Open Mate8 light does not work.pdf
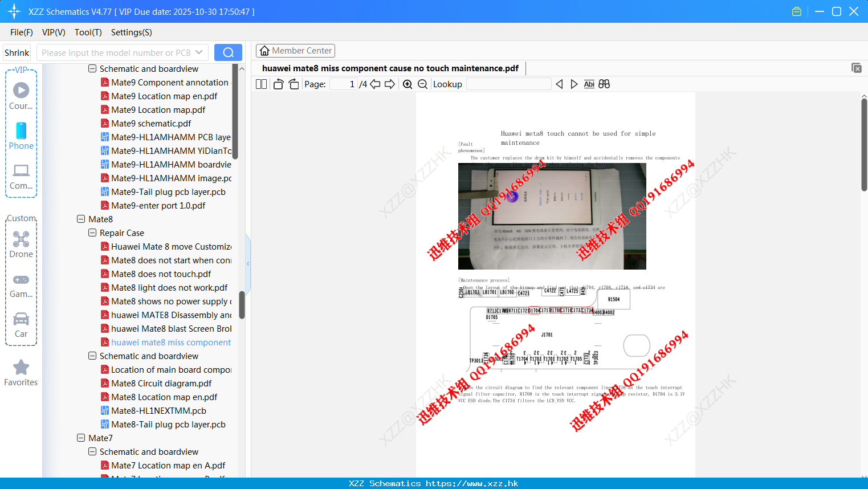 tap(169, 287)
